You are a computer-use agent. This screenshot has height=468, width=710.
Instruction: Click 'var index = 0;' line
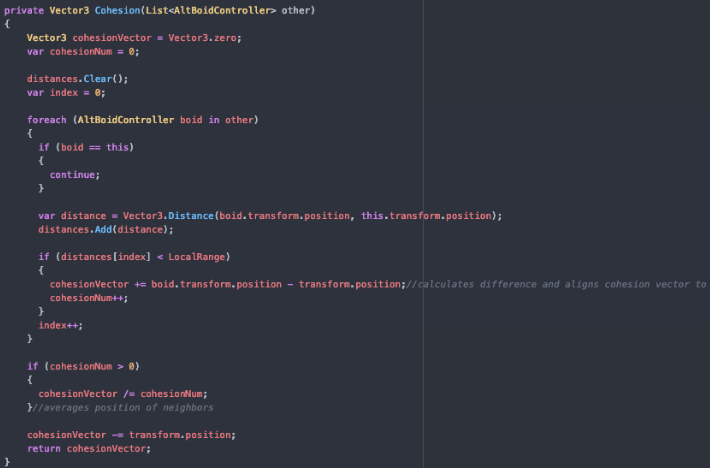coord(66,93)
